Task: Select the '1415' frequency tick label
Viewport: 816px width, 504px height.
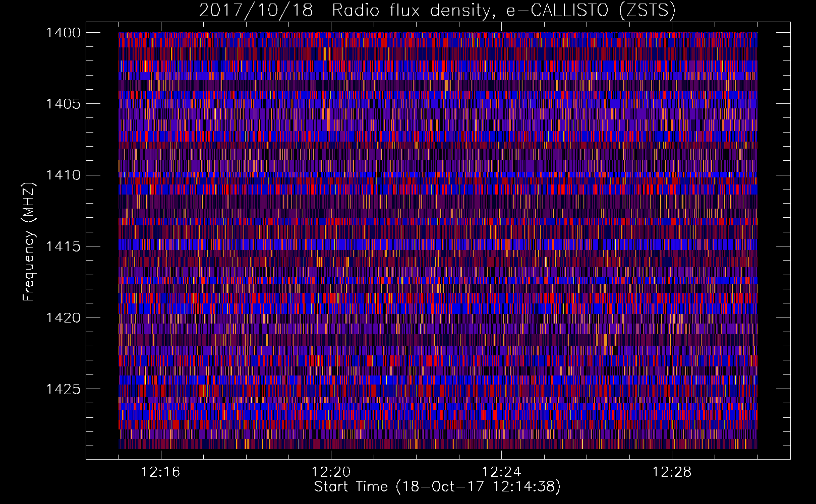Action: coord(63,246)
